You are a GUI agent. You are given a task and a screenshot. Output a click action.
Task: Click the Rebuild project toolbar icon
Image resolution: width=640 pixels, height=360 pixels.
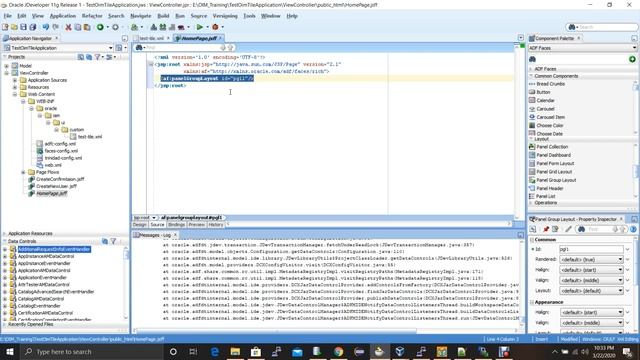pyautogui.click(x=162, y=27)
